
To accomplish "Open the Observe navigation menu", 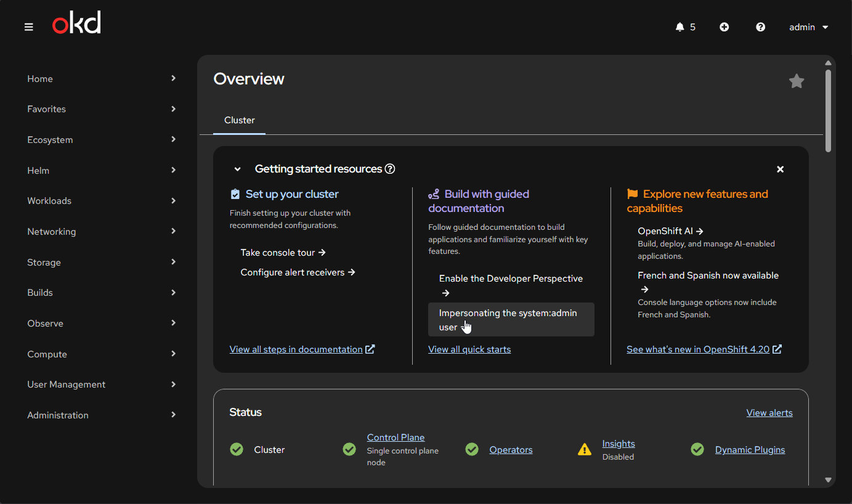I will [102, 323].
